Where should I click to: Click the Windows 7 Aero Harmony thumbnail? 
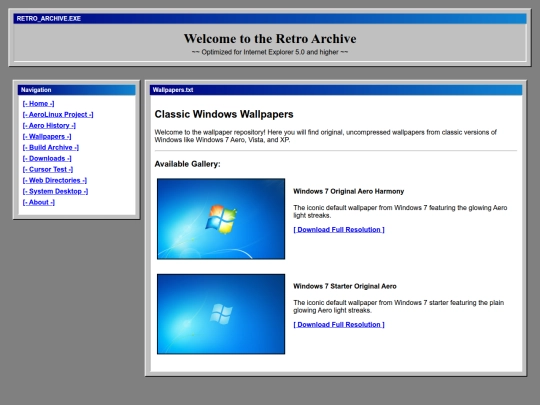click(221, 219)
